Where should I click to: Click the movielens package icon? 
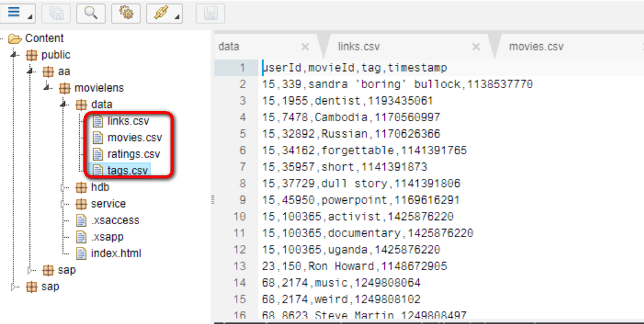[x=64, y=88]
